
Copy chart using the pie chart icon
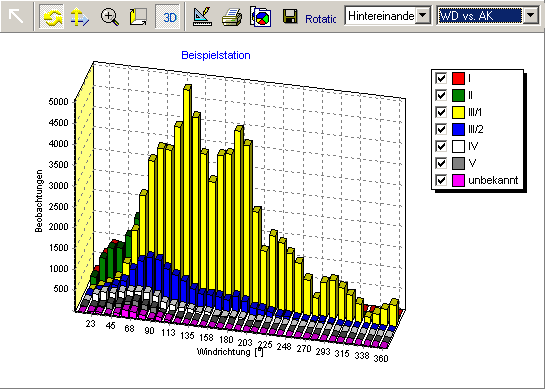coord(261,16)
